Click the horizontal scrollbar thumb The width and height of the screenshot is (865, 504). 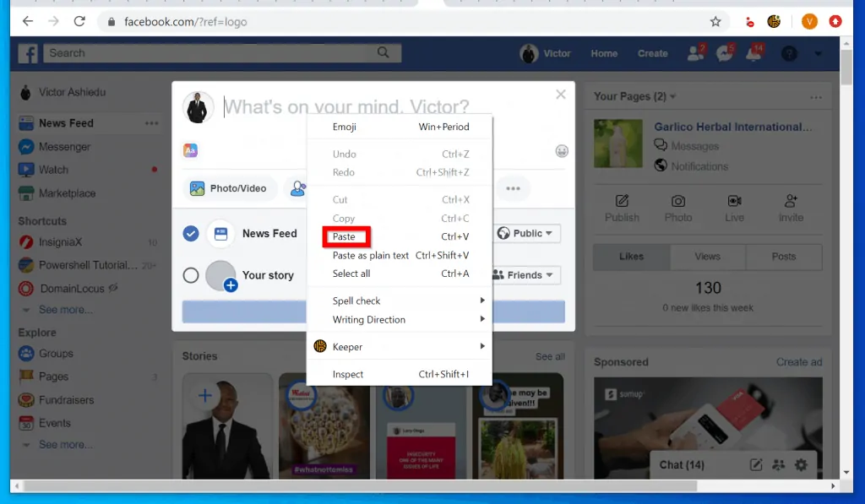pyautogui.click(x=361, y=485)
